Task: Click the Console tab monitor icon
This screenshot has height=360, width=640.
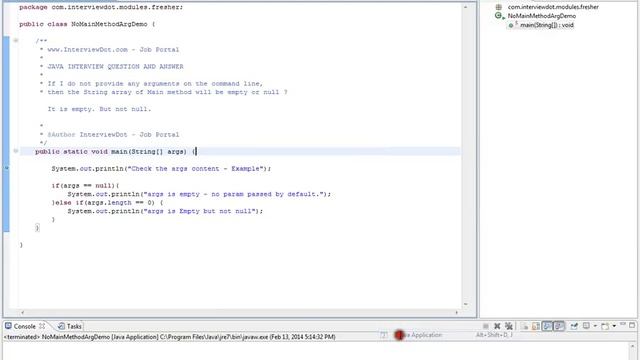Action: [x=8, y=326]
